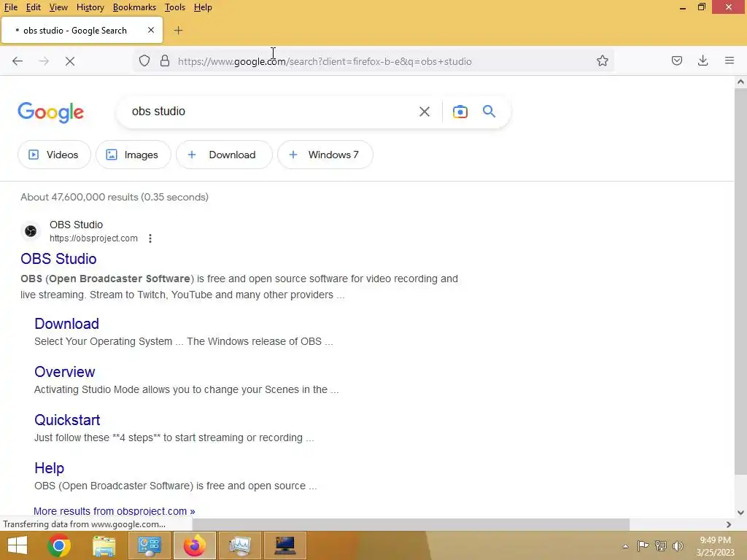The width and height of the screenshot is (747, 560).
Task: Click the Google search magnifier button
Action: click(x=489, y=112)
